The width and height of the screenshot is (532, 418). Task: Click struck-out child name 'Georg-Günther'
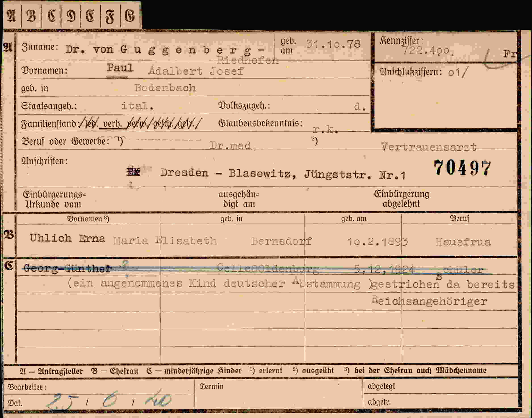pyautogui.click(x=68, y=269)
